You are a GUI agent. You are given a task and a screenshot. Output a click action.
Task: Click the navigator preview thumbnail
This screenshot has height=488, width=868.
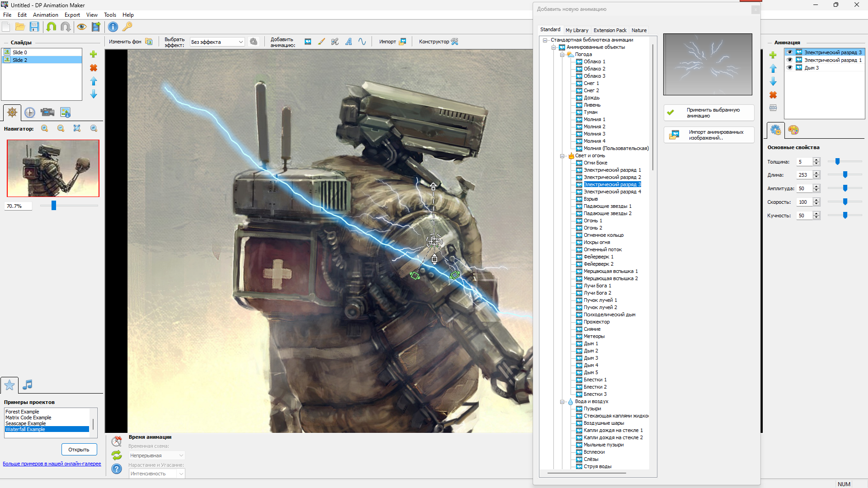pos(53,168)
